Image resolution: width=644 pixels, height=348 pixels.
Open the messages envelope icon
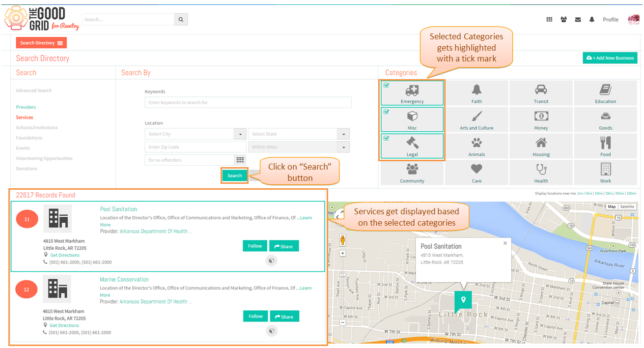(x=578, y=20)
